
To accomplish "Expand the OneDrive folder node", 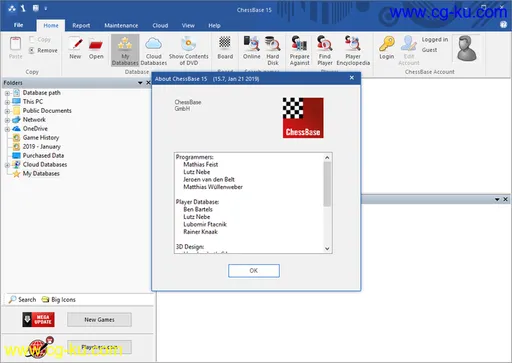I will point(7,129).
